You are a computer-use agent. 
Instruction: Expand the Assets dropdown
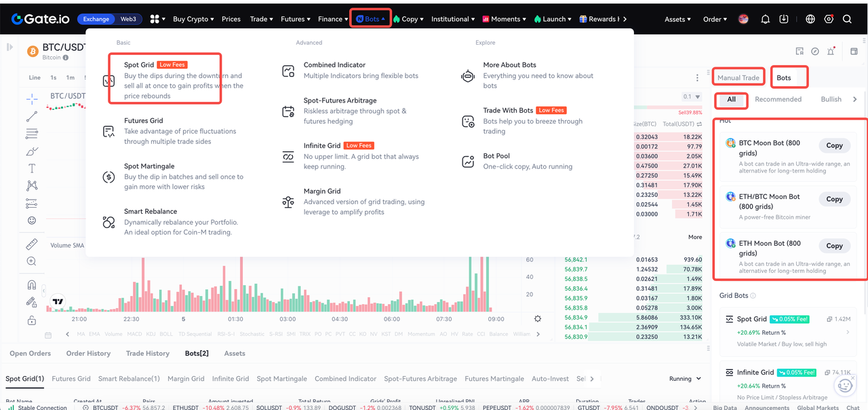pos(677,19)
